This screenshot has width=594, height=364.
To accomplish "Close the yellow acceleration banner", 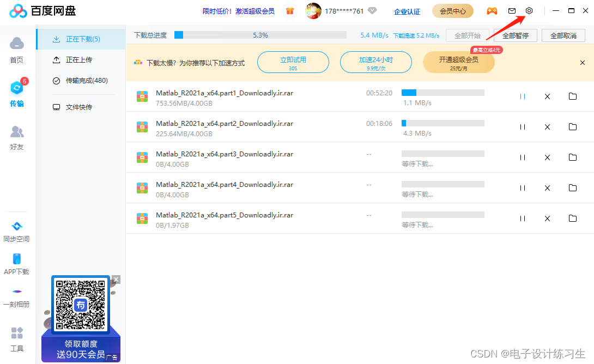I will 582,63.
